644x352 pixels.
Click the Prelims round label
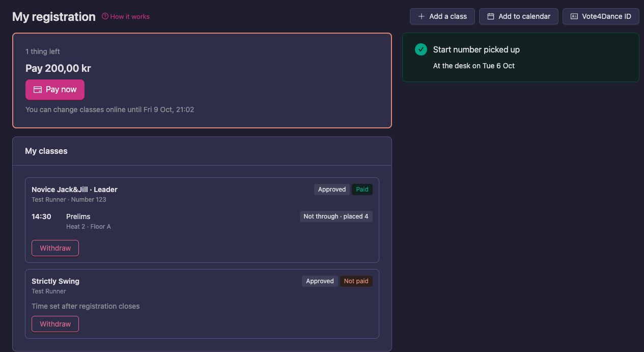(x=78, y=216)
